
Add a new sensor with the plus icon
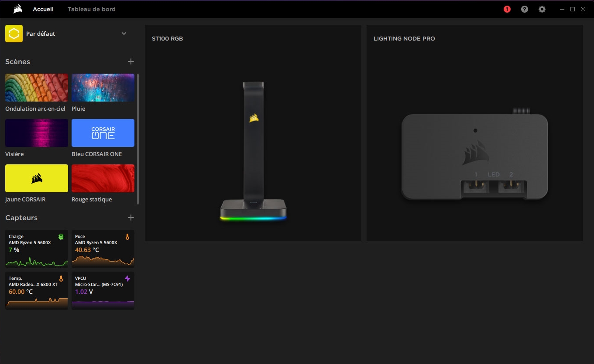coord(131,218)
